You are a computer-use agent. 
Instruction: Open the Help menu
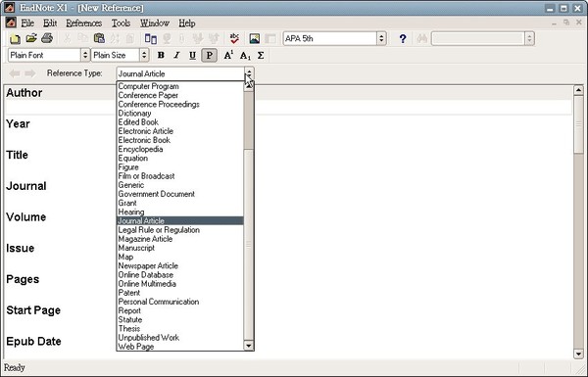tap(187, 24)
